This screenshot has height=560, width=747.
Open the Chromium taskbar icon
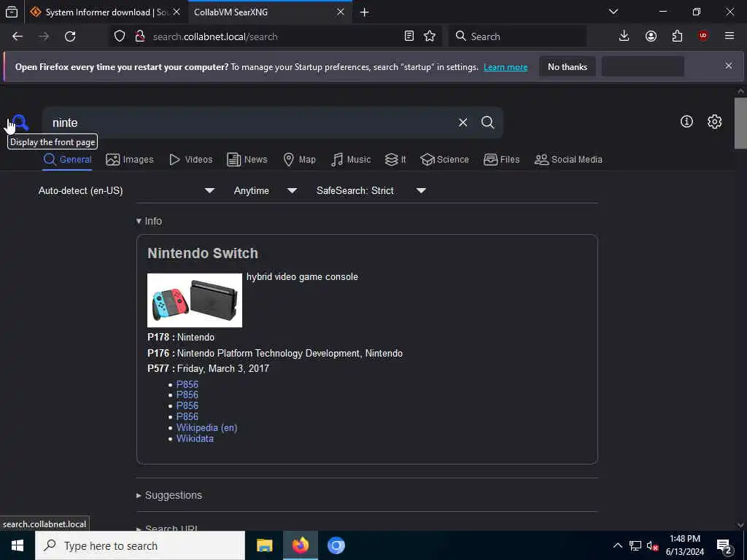point(336,545)
